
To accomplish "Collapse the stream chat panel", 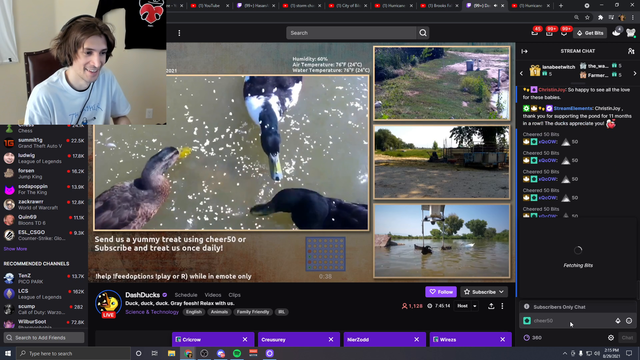I will [x=524, y=51].
